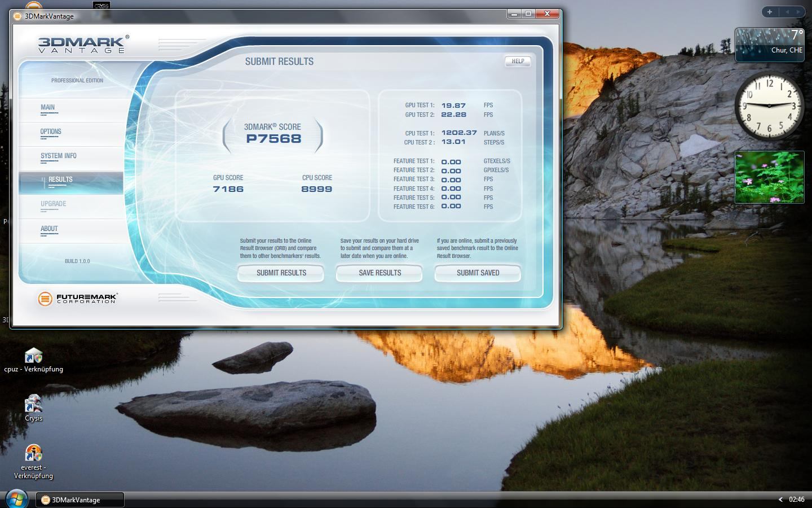The height and width of the screenshot is (508, 812).
Task: Open the ABOUT section
Action: click(x=71, y=231)
